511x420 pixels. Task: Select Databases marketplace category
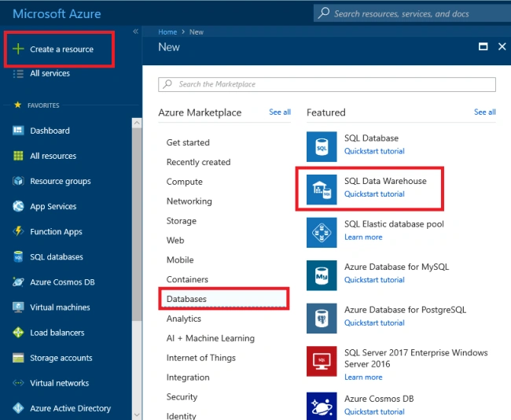click(224, 299)
